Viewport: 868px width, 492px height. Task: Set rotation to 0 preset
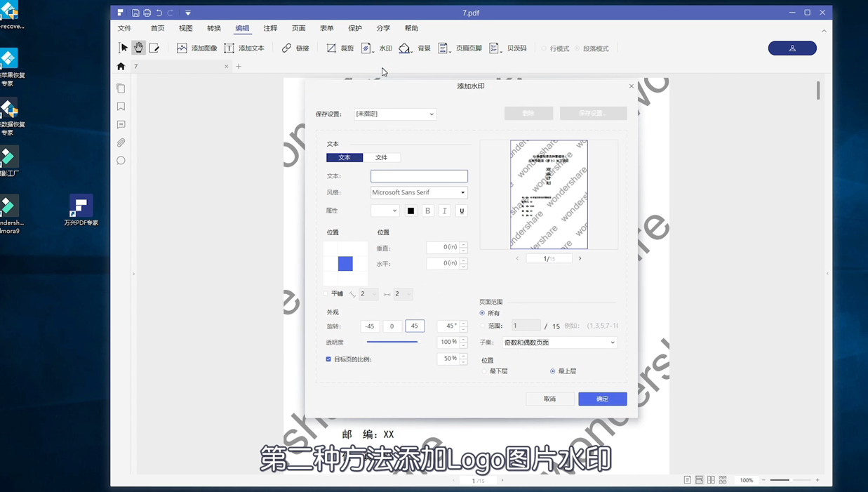coord(392,326)
